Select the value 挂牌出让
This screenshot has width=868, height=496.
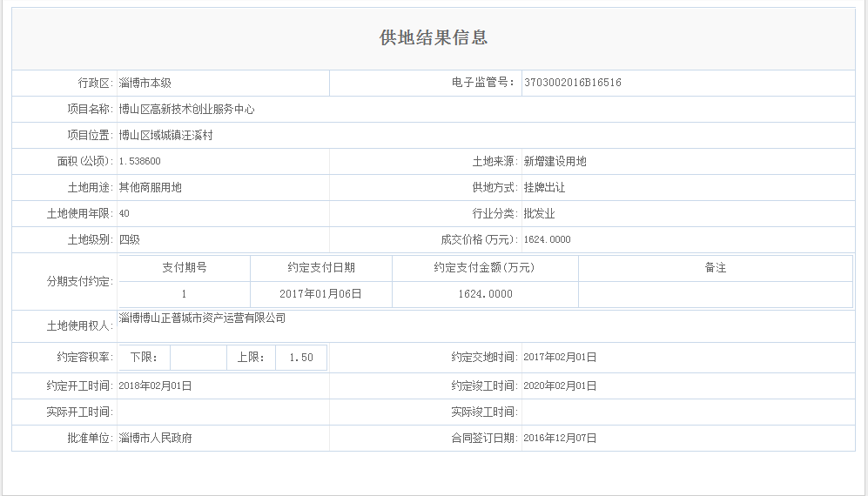[x=544, y=187]
